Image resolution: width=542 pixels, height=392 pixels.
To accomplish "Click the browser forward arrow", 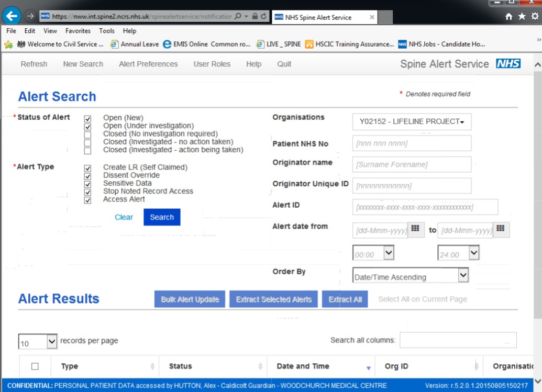I will tap(30, 16).
